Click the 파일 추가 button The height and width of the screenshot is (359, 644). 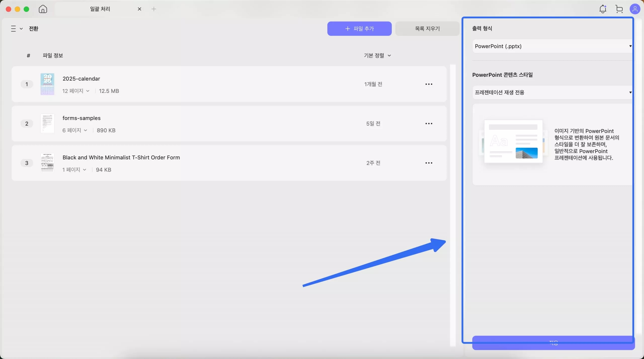tap(359, 29)
